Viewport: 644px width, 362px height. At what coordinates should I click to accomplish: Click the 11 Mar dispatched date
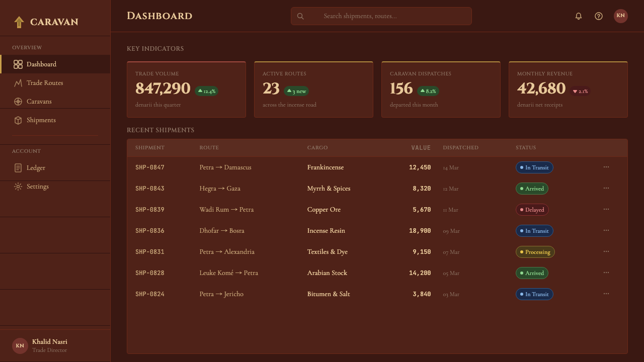click(x=451, y=210)
